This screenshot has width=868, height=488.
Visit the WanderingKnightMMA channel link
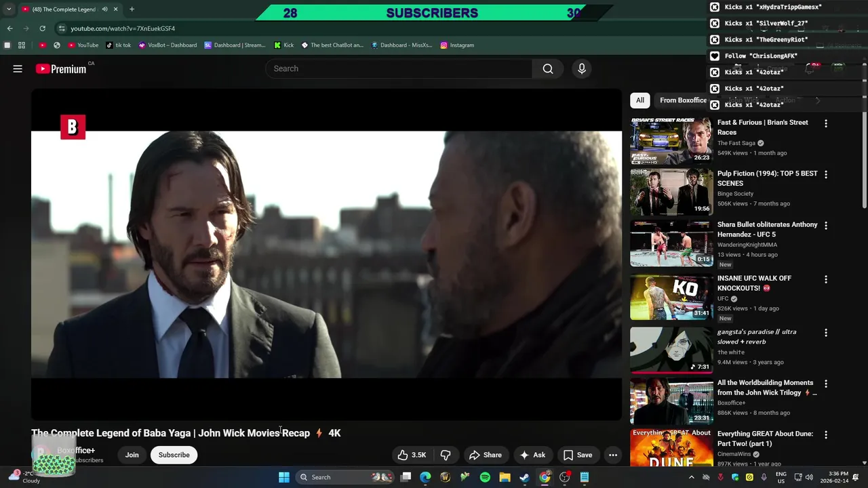tap(747, 245)
